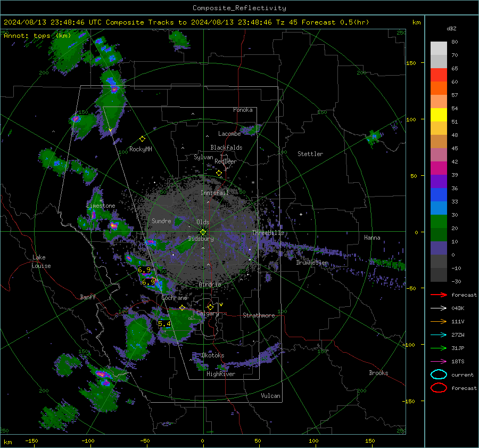Click the Stettler town label
The width and height of the screenshot is (479, 448).
(310, 154)
